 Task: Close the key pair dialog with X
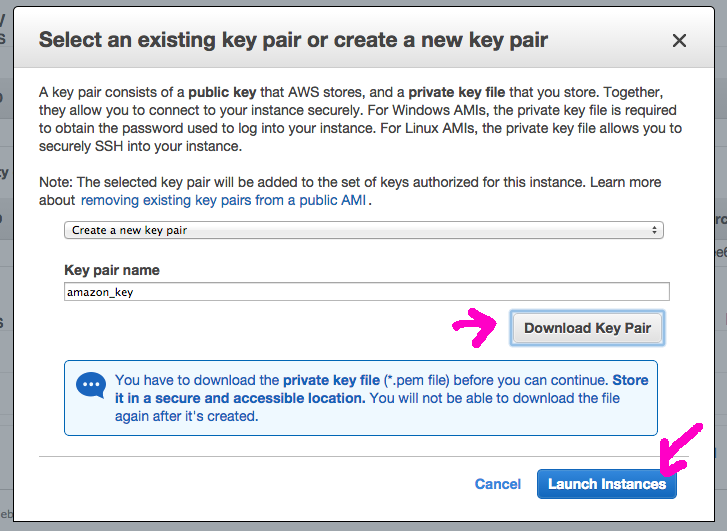coord(679,41)
